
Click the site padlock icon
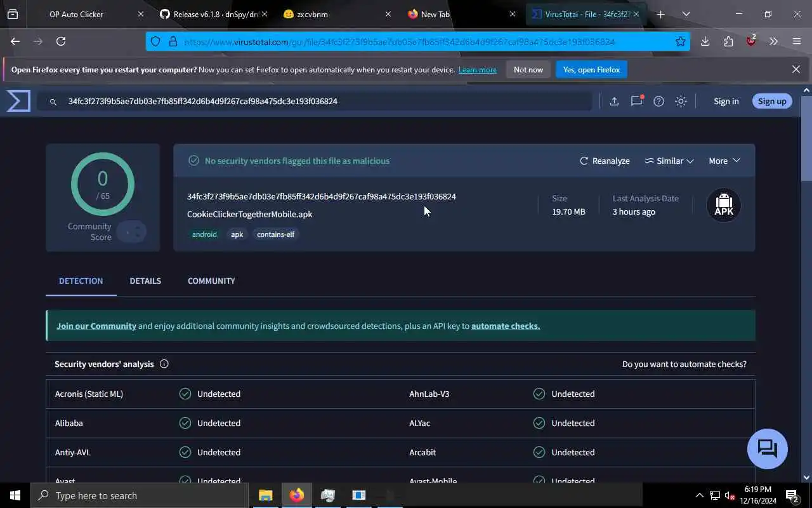pos(173,41)
